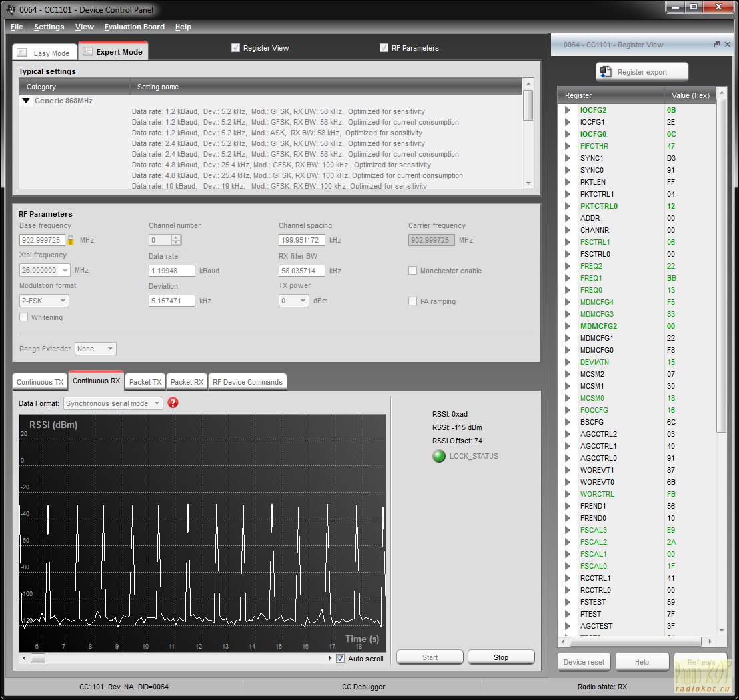Click the register list vertical scrollbar
Viewport: 739px width, 700px height.
pos(722,266)
